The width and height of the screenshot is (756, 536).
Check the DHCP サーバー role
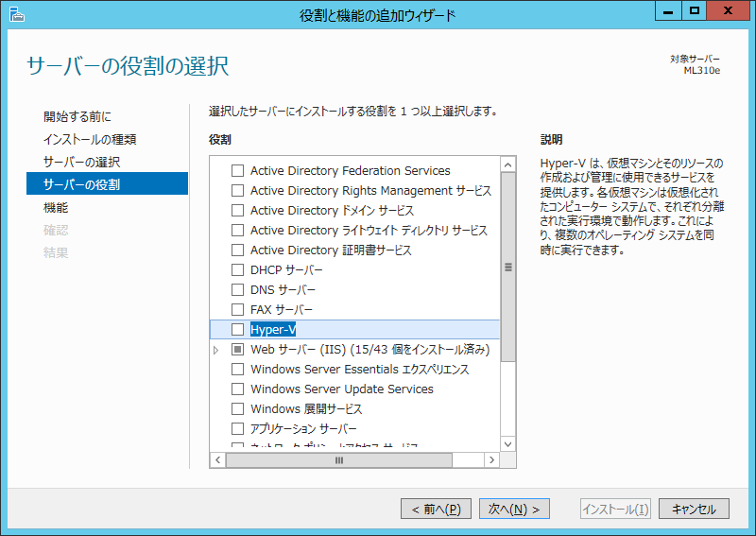click(x=237, y=270)
